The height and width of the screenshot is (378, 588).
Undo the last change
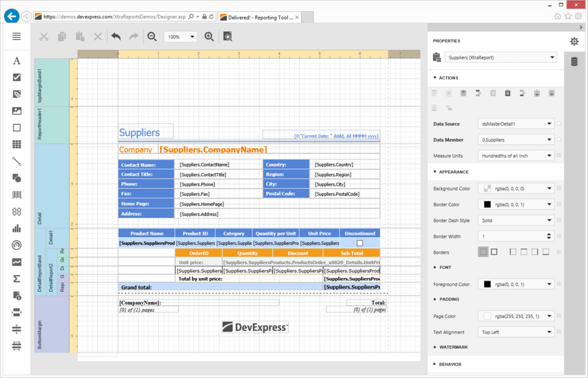tap(116, 37)
